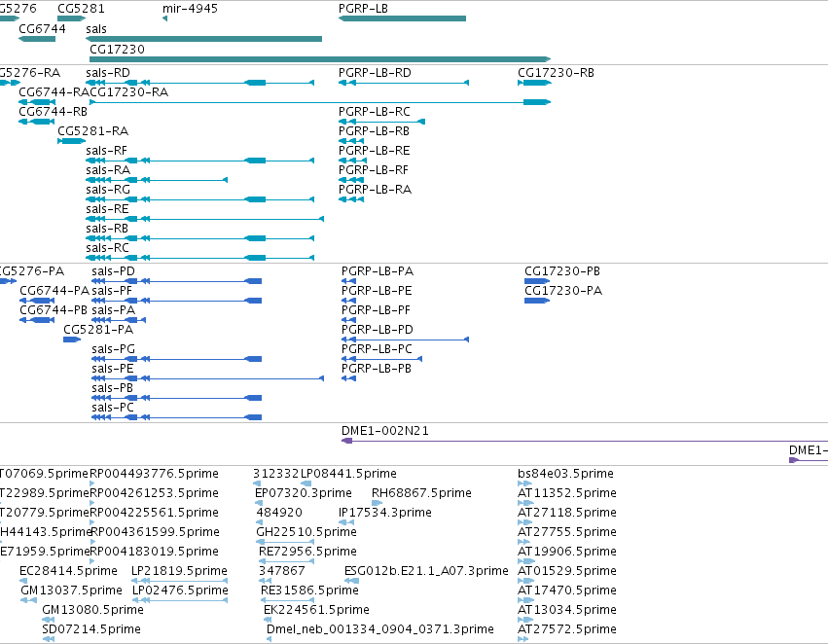
Task: Select the CG17230-PB protein label
Action: click(561, 270)
